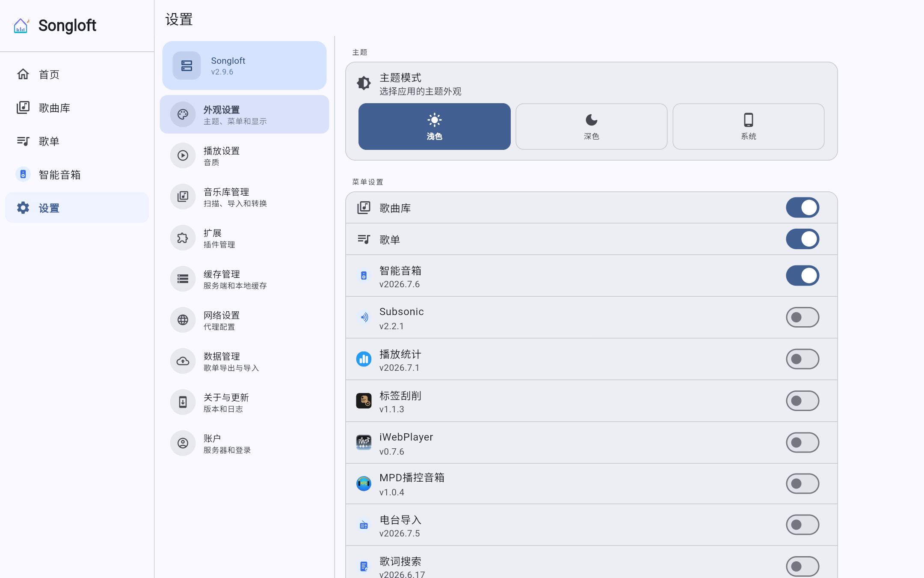Open 歌曲库 from the sidebar
The image size is (924, 578).
click(x=77, y=107)
